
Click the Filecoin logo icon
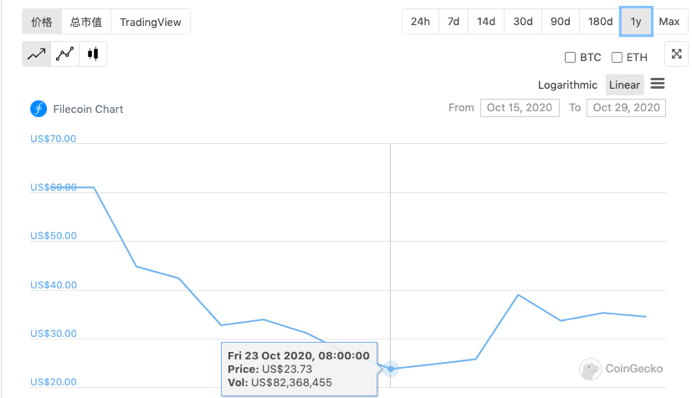[38, 109]
